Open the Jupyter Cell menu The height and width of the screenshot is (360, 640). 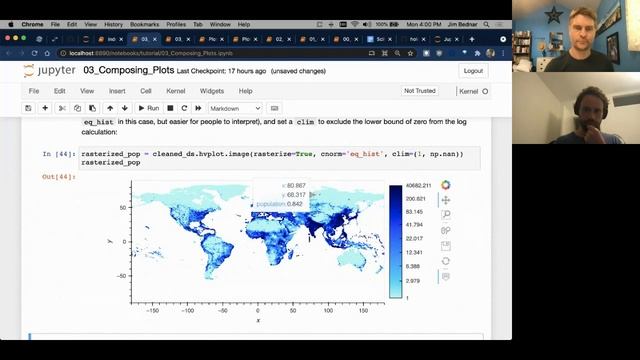(146, 91)
